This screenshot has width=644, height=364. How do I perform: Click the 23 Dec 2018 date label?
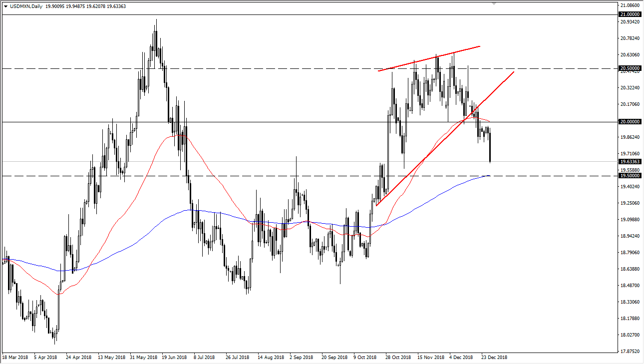tap(493, 358)
